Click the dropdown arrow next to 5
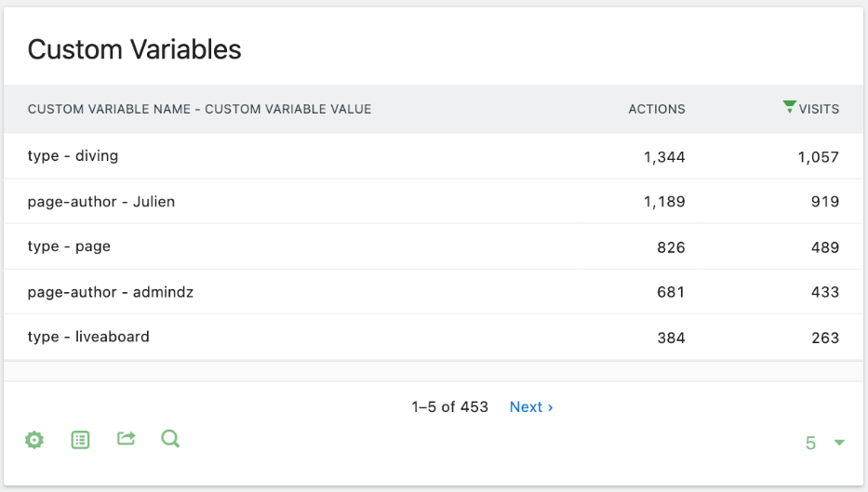The image size is (868, 492). (x=839, y=443)
